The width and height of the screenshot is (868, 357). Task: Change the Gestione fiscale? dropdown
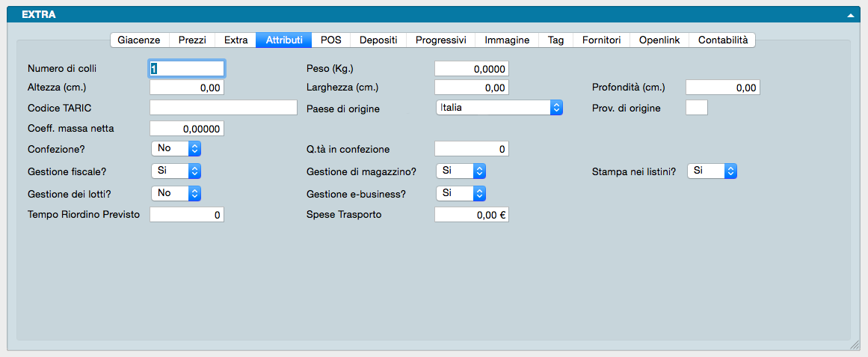(176, 171)
